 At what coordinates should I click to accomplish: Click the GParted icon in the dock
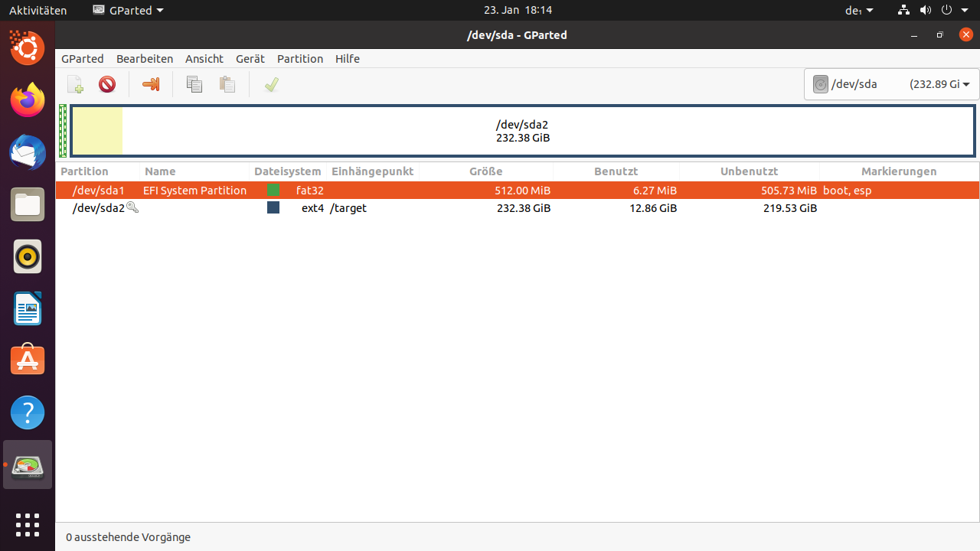click(x=28, y=465)
